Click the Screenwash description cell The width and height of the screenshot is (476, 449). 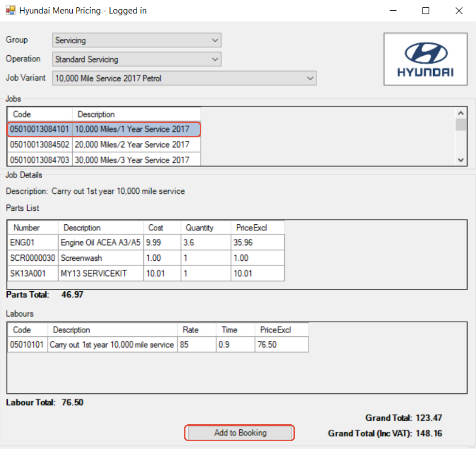(101, 258)
